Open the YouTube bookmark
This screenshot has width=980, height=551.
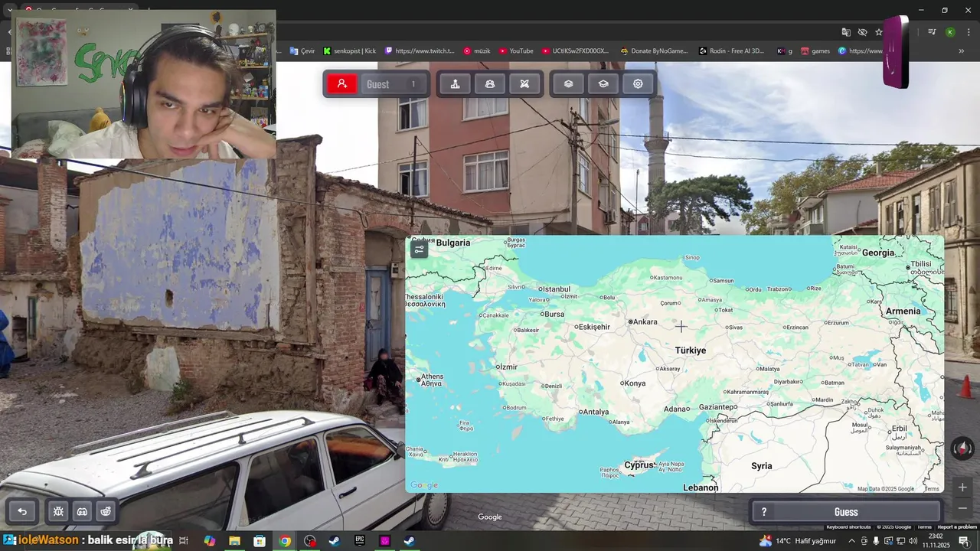(516, 51)
